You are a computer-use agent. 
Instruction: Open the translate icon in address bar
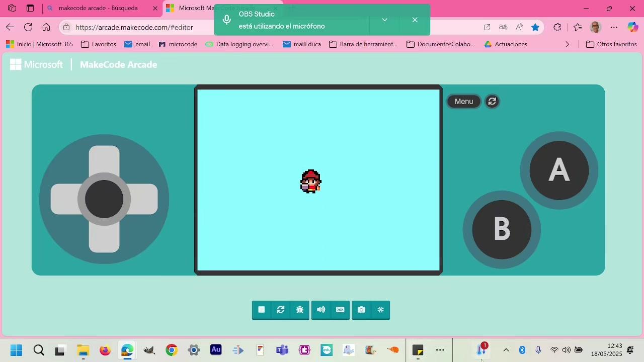click(x=503, y=27)
